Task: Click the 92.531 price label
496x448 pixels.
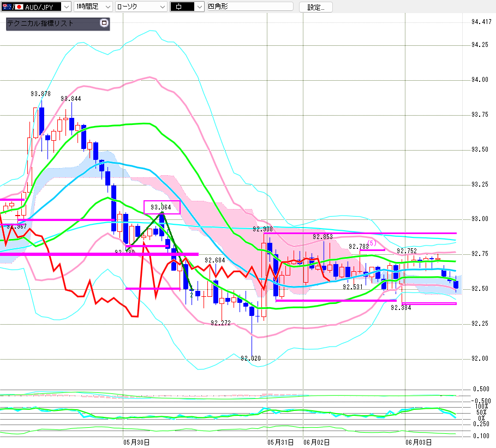Action: [x=352, y=286]
